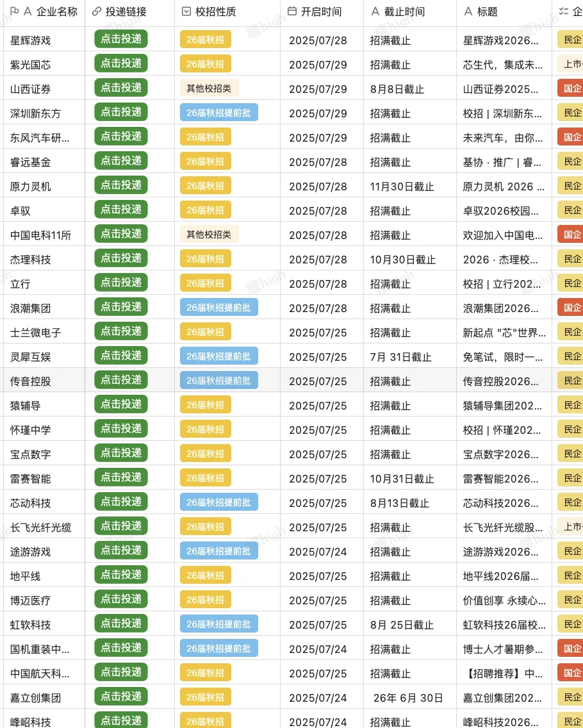Select the 26届秋招提前批 tag for 灵犀互娱
The width and height of the screenshot is (583, 728).
tap(218, 356)
